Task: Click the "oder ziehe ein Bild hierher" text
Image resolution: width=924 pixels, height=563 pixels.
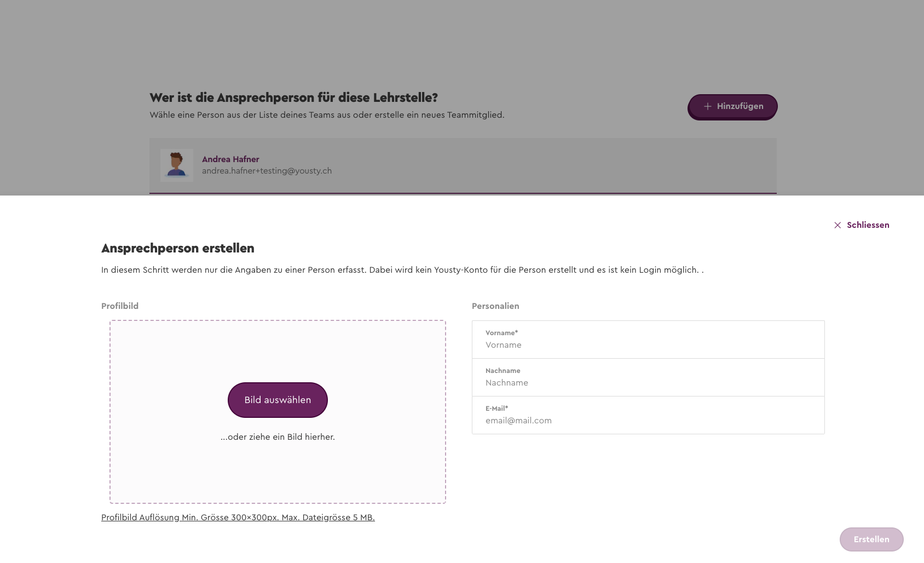Action: (278, 437)
